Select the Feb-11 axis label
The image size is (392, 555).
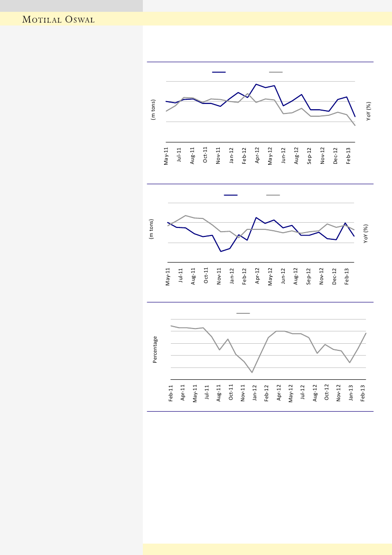click(171, 394)
